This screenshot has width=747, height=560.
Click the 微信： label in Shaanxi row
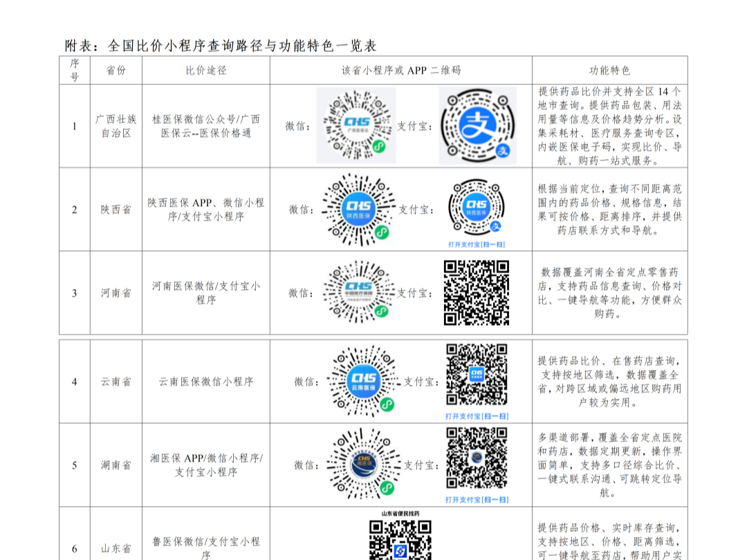pos(302,209)
